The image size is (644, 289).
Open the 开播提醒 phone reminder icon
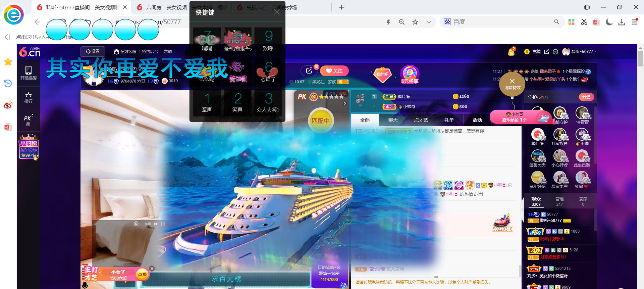click(29, 73)
